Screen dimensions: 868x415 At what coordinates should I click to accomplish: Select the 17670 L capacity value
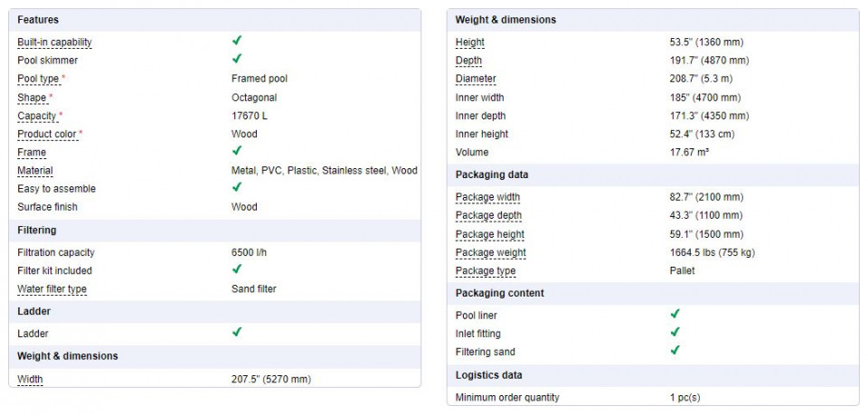250,116
